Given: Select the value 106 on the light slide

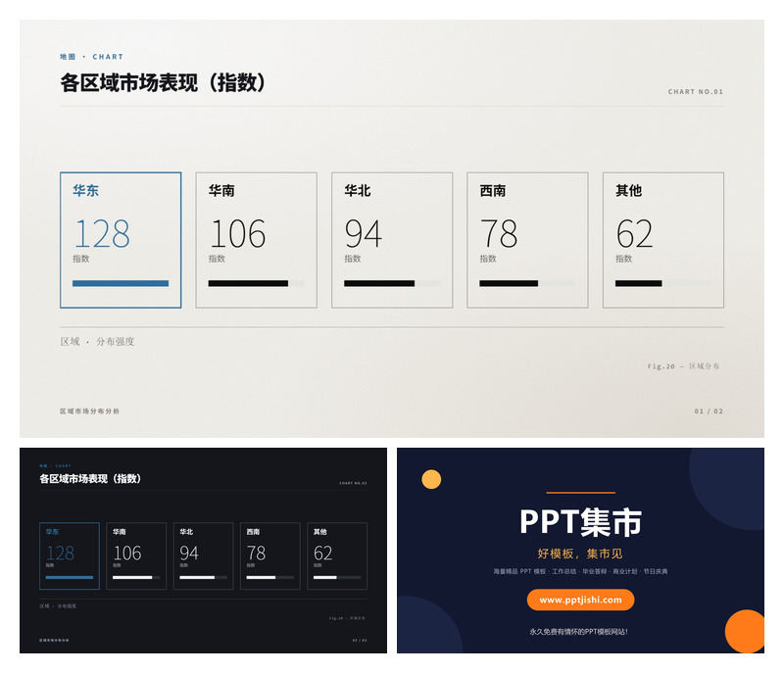Looking at the screenshot, I should [x=237, y=233].
